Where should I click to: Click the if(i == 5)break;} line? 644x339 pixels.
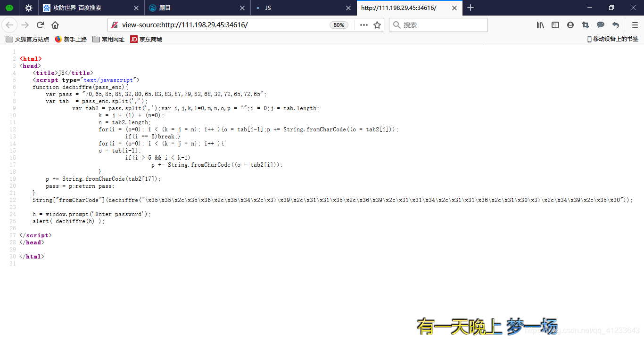click(x=153, y=137)
